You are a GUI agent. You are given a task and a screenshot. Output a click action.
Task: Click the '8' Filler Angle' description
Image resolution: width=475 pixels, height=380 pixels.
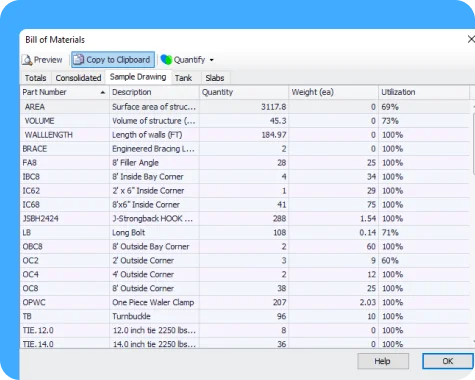(135, 163)
